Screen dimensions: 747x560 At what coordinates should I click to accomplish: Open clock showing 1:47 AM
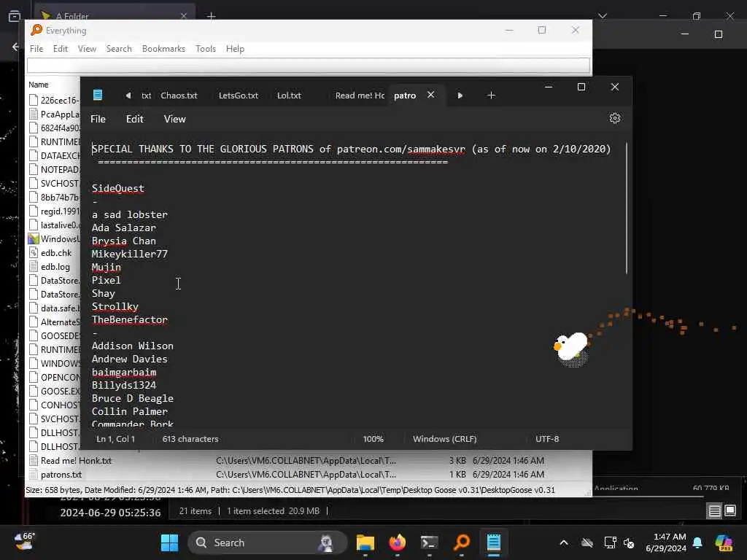pos(666,542)
